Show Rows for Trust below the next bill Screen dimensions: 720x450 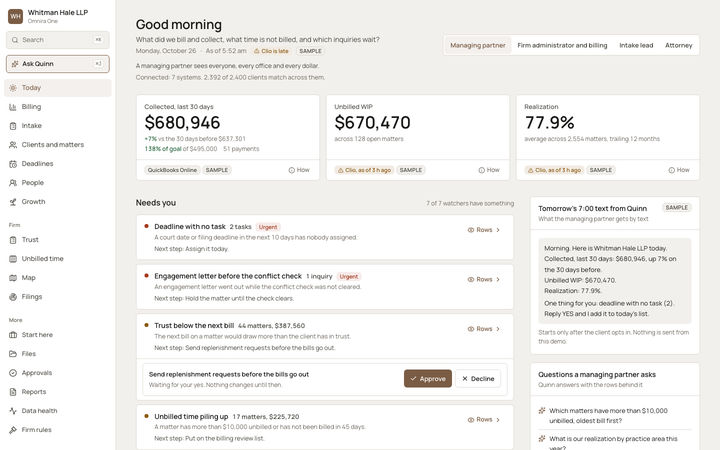(484, 329)
